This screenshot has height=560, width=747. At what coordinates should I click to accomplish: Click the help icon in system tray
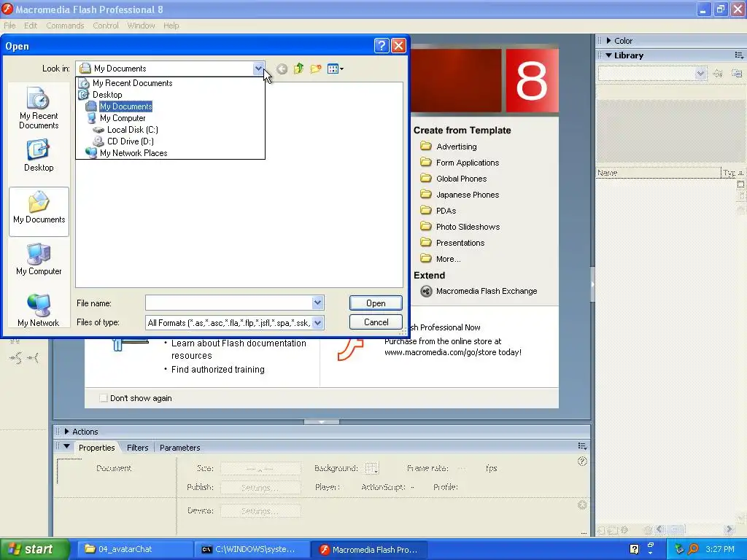point(634,549)
